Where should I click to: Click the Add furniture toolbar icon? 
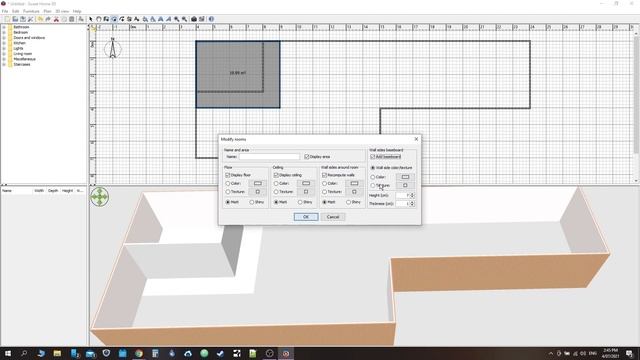tap(80, 19)
